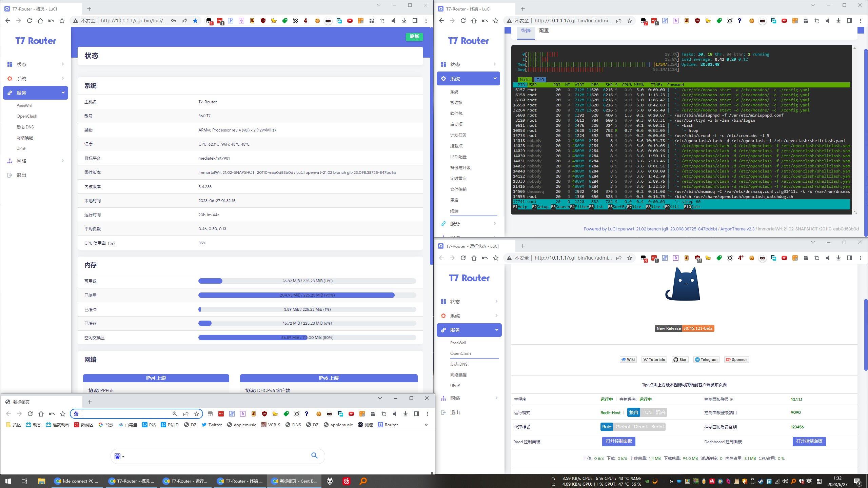Open Windows Start menu
Viewport: 868px width, 488px height.
point(8,481)
